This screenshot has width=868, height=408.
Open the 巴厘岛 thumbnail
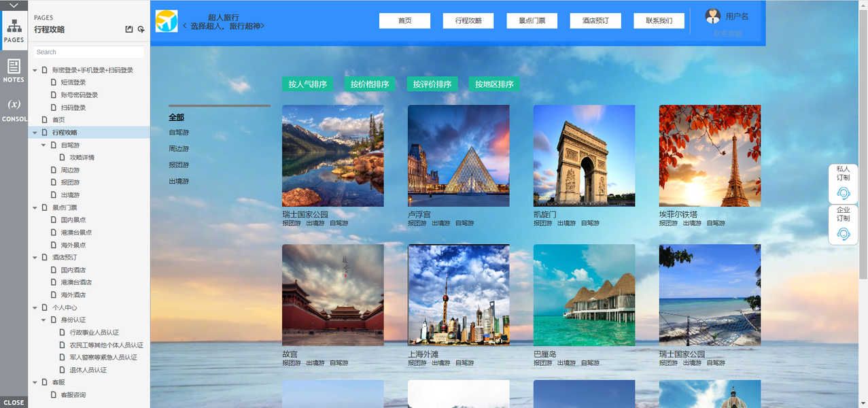click(x=585, y=295)
